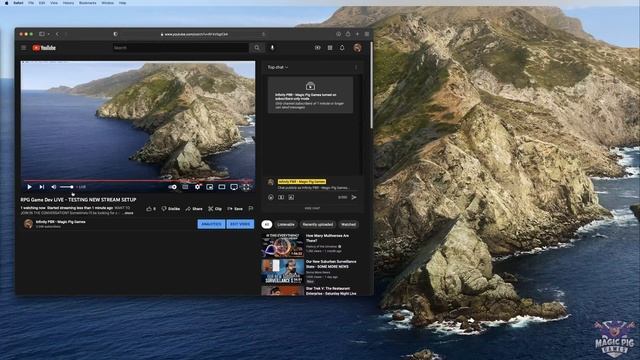Image resolution: width=640 pixels, height=360 pixels.
Task: Show the Safari tab overview grid
Action: coord(367,34)
